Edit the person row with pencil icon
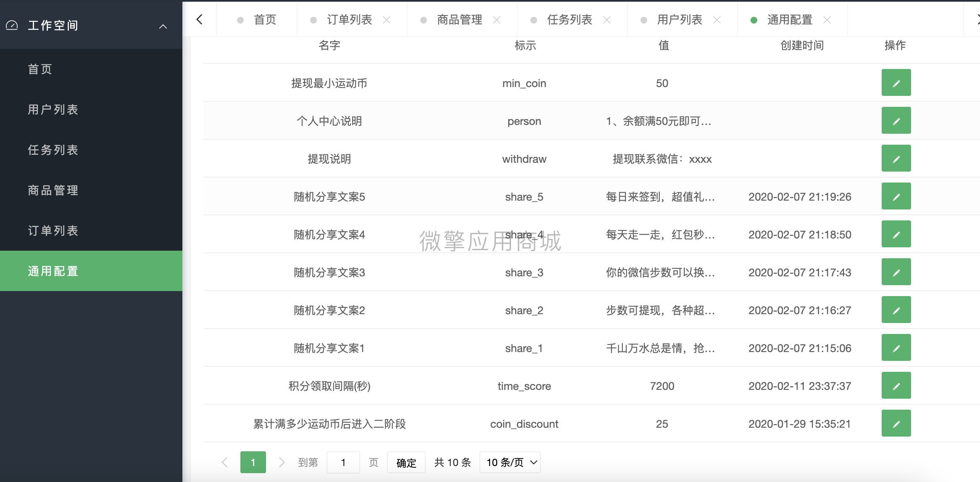Image resolution: width=980 pixels, height=482 pixels. point(896,120)
